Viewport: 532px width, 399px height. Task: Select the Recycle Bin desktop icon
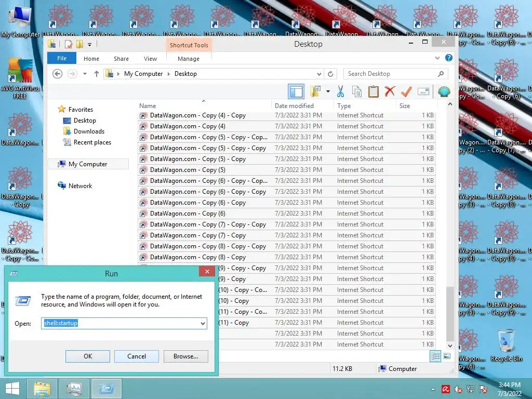tap(506, 345)
